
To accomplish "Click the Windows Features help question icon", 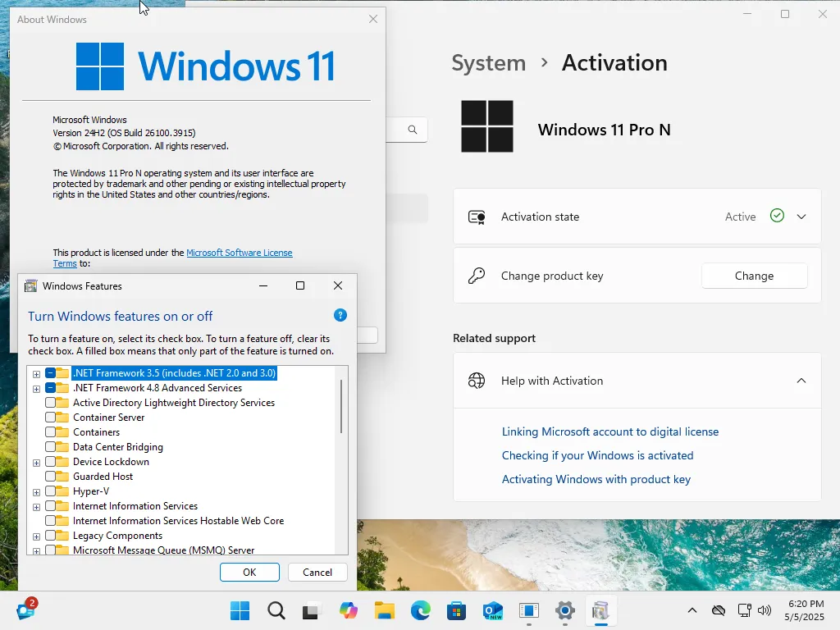I will [340, 315].
